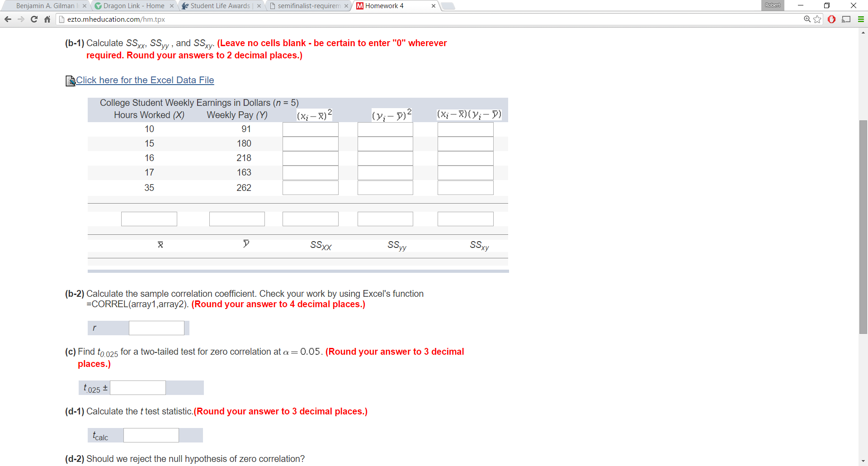Open the Excel Data File link
The width and height of the screenshot is (868, 466).
click(x=145, y=80)
